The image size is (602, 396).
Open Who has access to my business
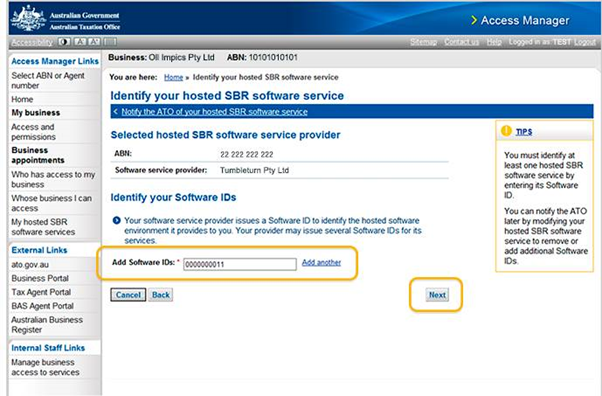pos(53,179)
